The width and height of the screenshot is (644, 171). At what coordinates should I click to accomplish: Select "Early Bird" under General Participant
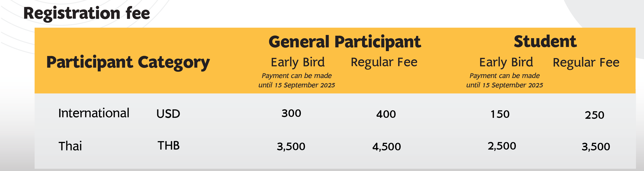click(x=298, y=62)
